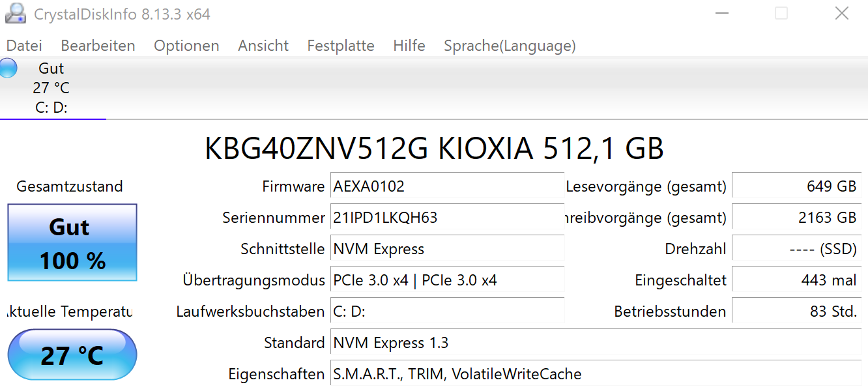
Task: Open the Optionen menu
Action: point(186,46)
